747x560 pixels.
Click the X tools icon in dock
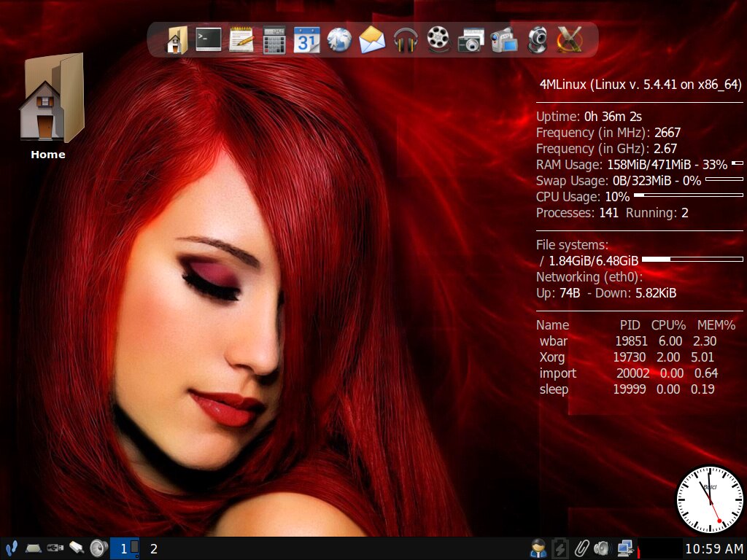tap(570, 39)
